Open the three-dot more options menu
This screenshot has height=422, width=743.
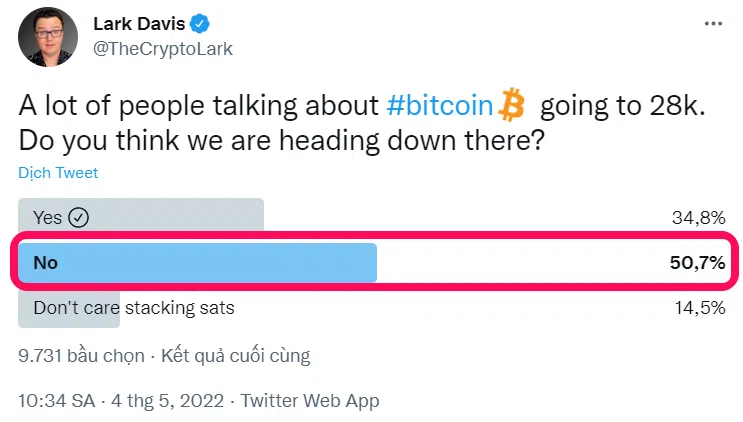point(712,23)
